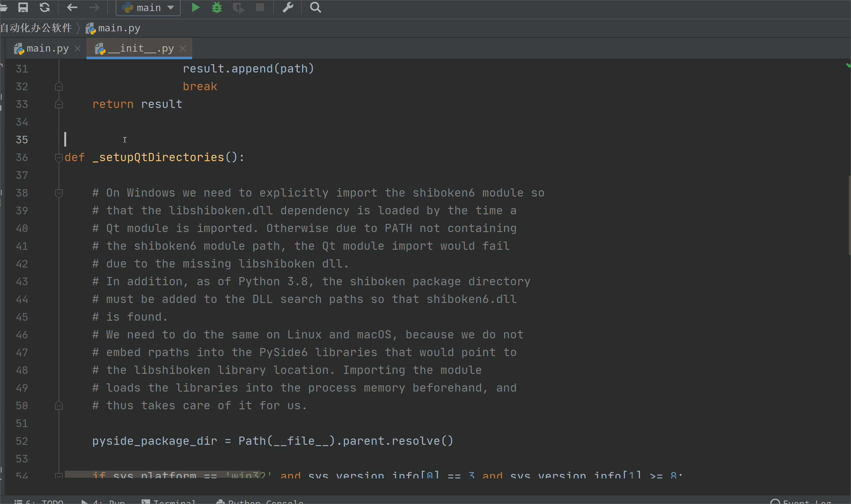Close the main.py tab
851x504 pixels.
point(78,48)
